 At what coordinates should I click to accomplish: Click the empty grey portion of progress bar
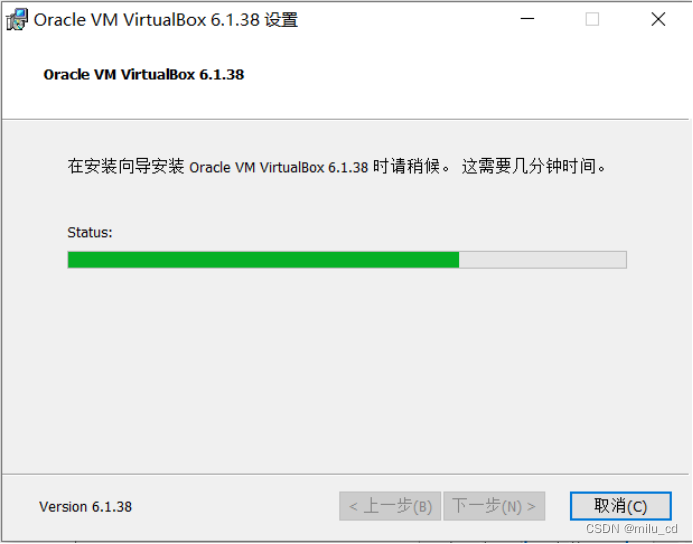[x=543, y=260]
